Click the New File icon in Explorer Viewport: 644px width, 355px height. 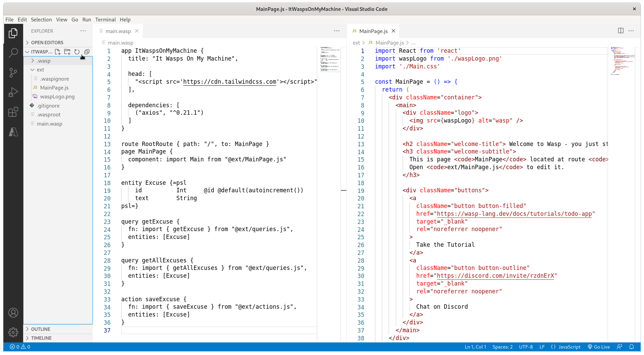pyautogui.click(x=58, y=52)
